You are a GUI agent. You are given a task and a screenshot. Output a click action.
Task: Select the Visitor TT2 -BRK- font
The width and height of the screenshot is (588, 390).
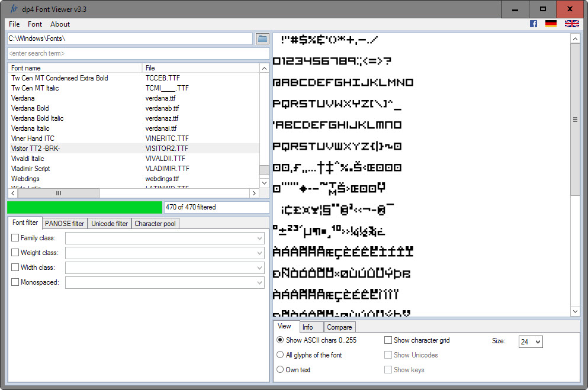pyautogui.click(x=133, y=149)
